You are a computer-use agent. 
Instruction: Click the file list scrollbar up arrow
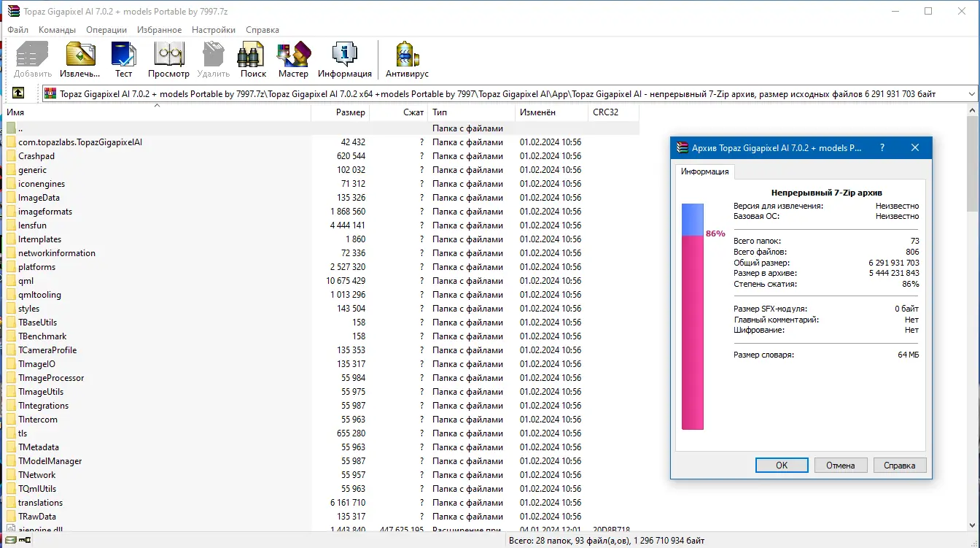pyautogui.click(x=973, y=112)
